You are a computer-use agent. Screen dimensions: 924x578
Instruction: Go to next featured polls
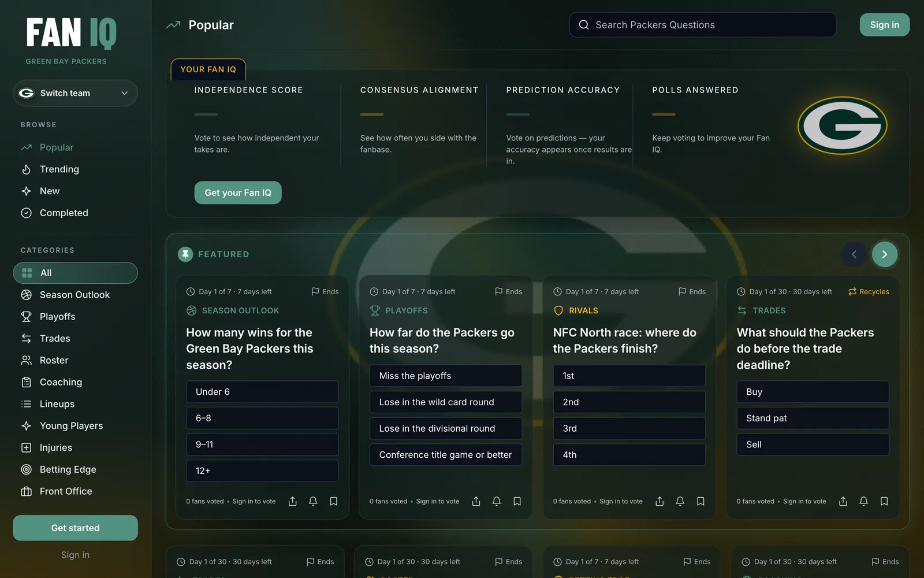click(885, 254)
